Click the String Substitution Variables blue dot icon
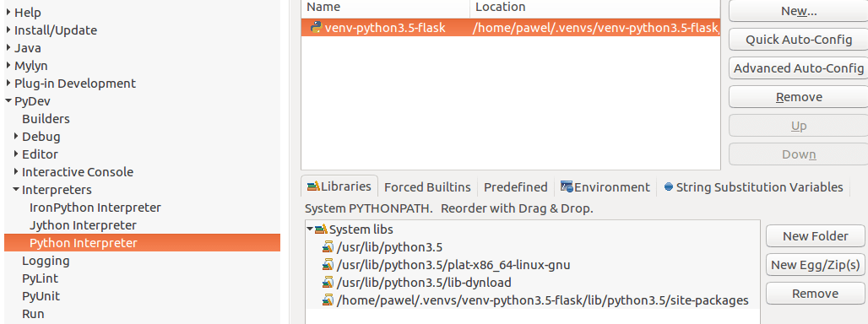This screenshot has height=324, width=868. tap(668, 186)
